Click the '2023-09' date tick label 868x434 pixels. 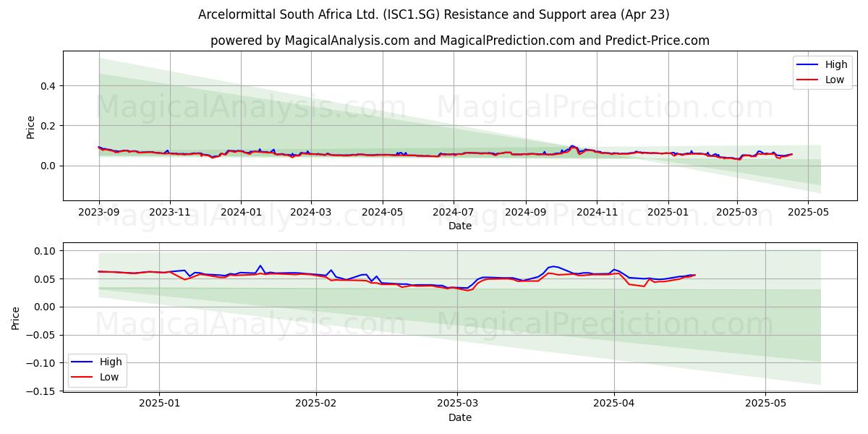click(98, 212)
